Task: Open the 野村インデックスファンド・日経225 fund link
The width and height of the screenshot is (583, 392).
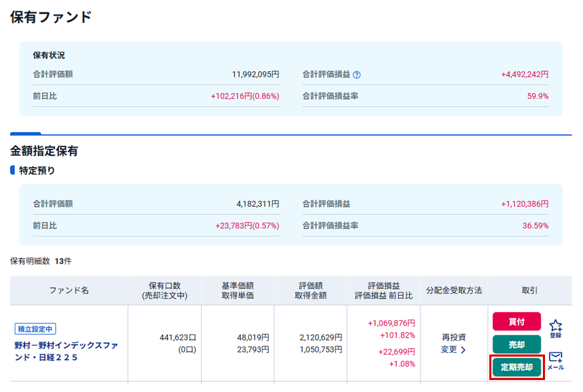Action: click(66, 351)
